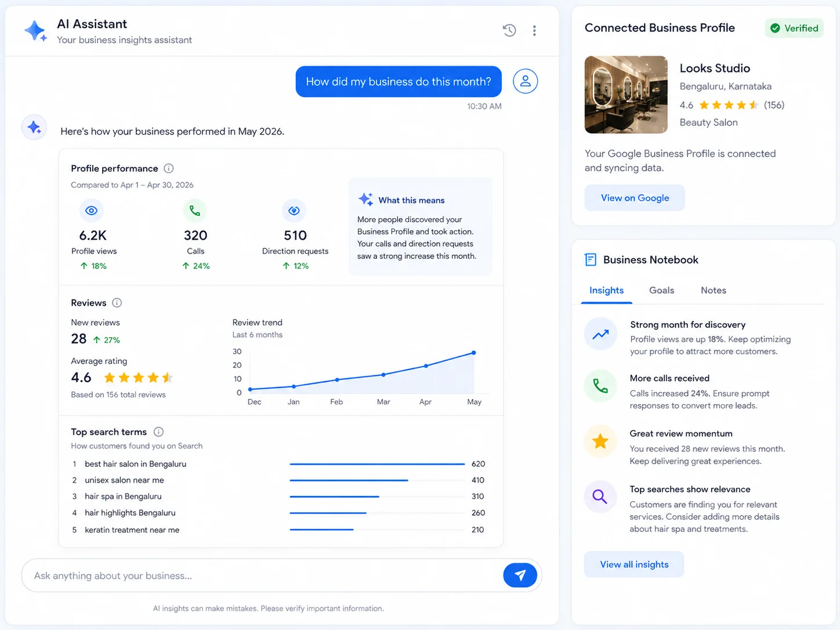This screenshot has width=840, height=630.
Task: Click the View all insights button
Action: 634,564
